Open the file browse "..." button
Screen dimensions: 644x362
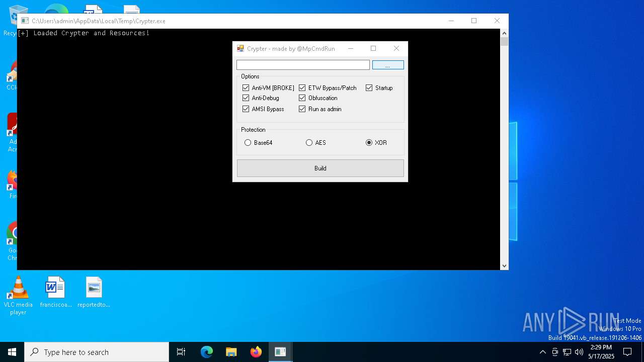388,65
